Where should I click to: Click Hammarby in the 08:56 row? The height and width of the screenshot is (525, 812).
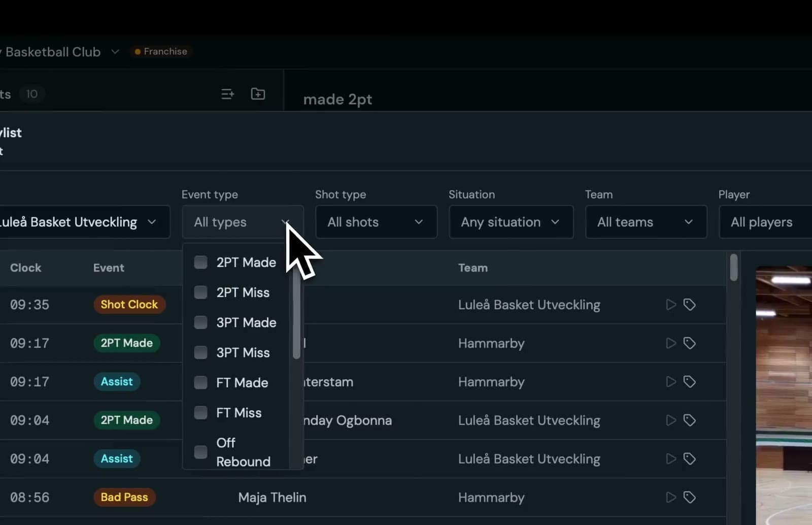click(491, 498)
